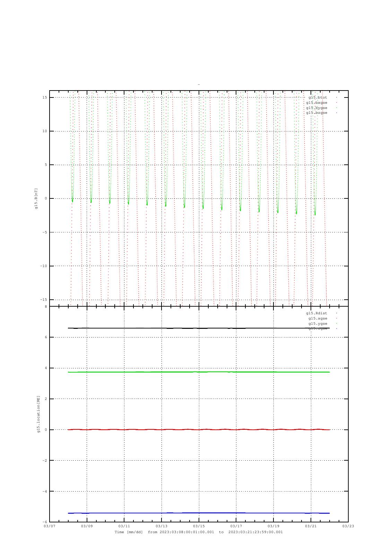
Task: Select the 03/07 date tick label
Action: [x=50, y=526]
